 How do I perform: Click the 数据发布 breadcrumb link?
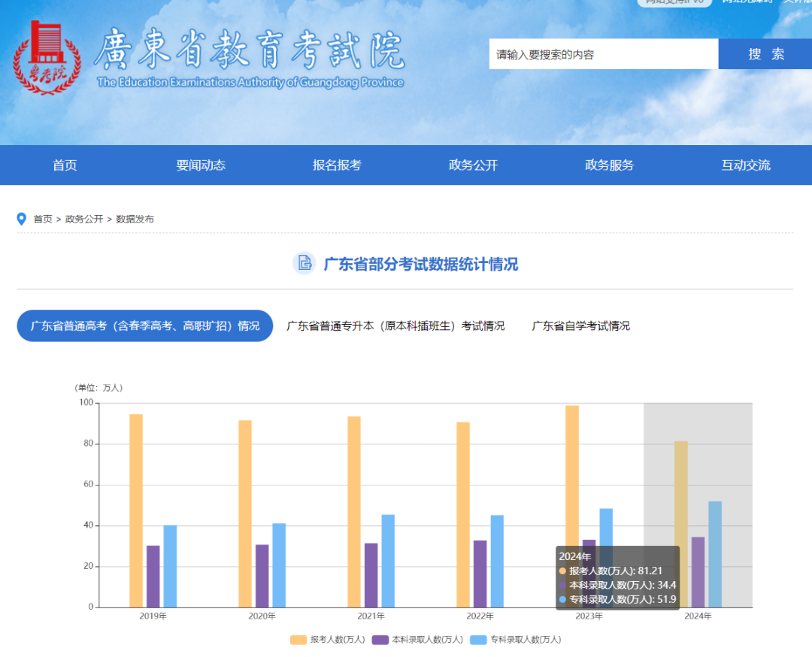click(134, 219)
